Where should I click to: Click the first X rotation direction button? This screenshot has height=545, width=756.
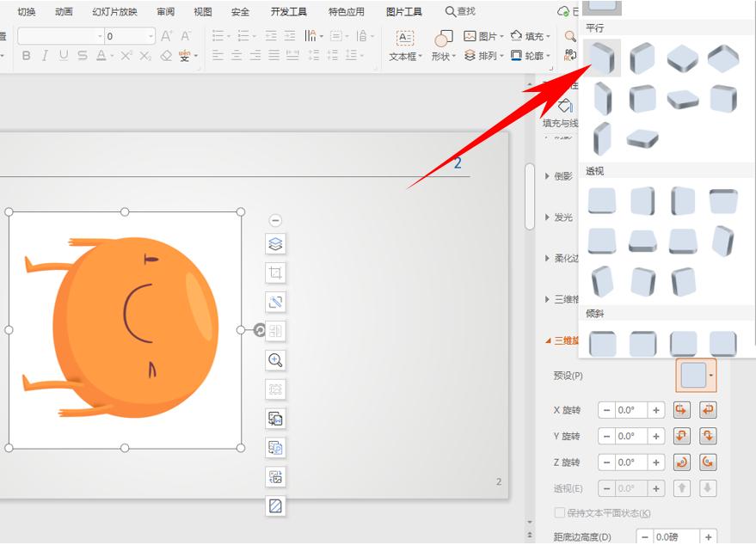(683, 410)
